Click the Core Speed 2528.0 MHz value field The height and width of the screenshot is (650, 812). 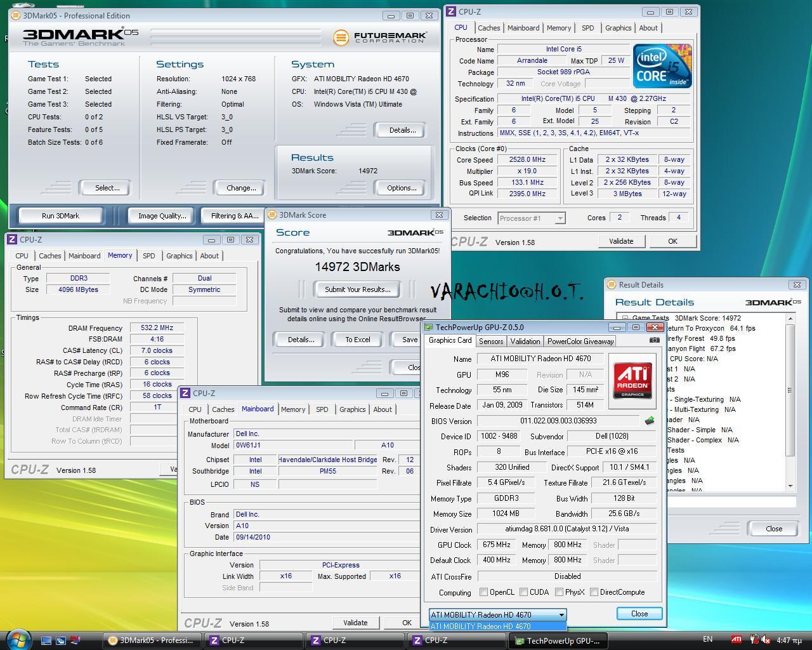click(527, 159)
